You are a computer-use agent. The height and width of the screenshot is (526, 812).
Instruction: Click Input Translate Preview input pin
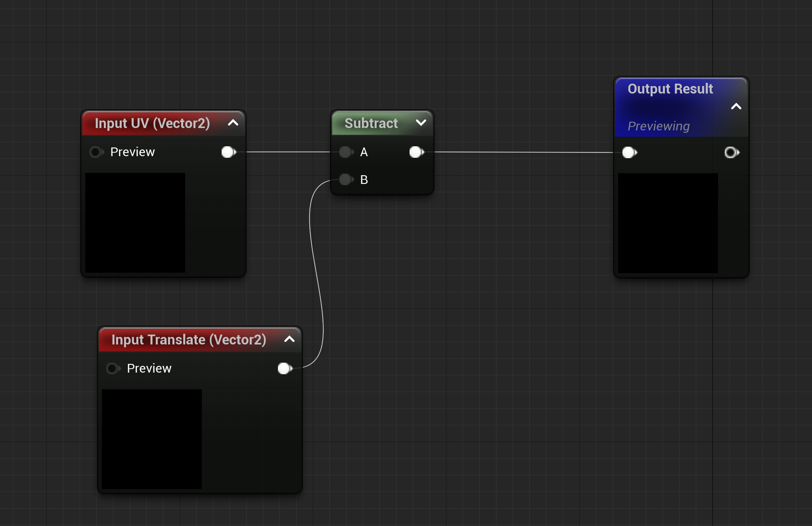[x=112, y=368]
